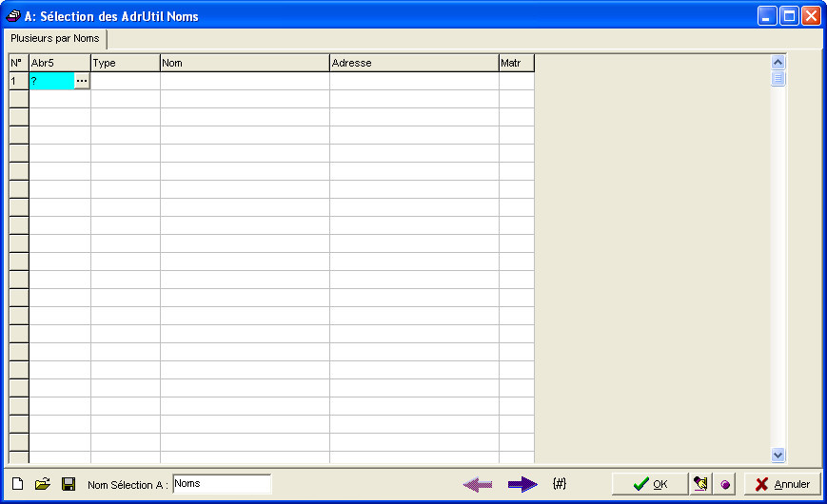
Task: Click the scrollbar down arrow
Action: coord(778,455)
